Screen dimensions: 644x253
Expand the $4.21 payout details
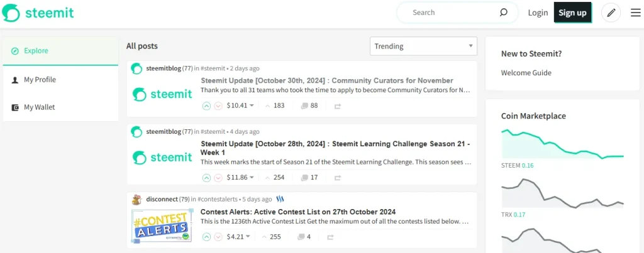coord(238,237)
